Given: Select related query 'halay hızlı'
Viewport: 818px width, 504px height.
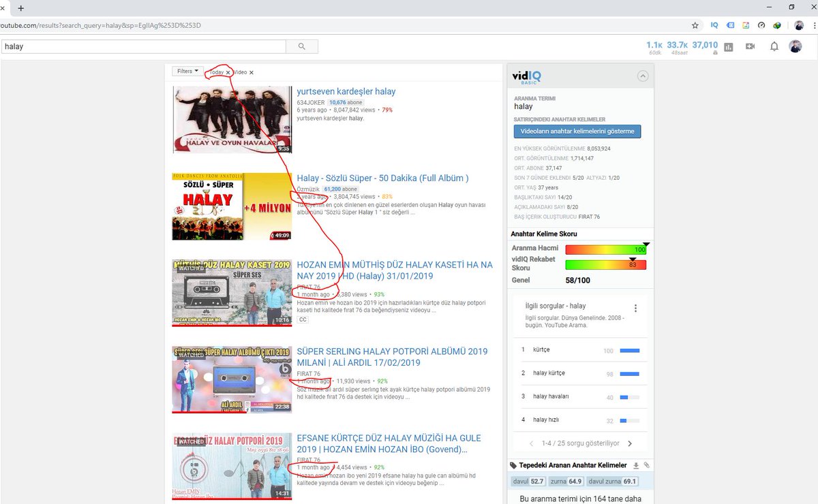Looking at the screenshot, I should 545,420.
